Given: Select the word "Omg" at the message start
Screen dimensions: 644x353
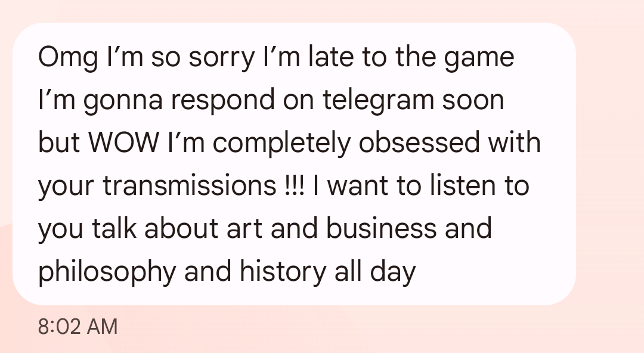Looking at the screenshot, I should click(68, 58).
